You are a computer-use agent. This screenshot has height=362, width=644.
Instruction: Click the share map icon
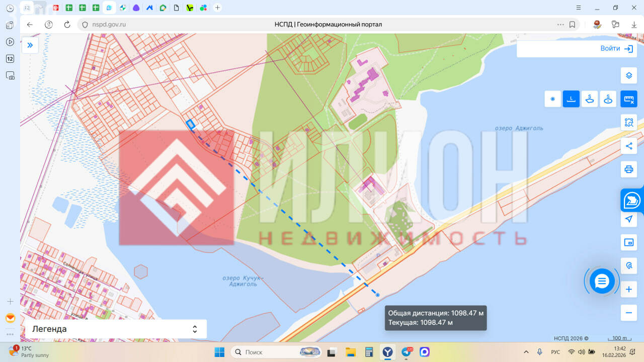[628, 146]
